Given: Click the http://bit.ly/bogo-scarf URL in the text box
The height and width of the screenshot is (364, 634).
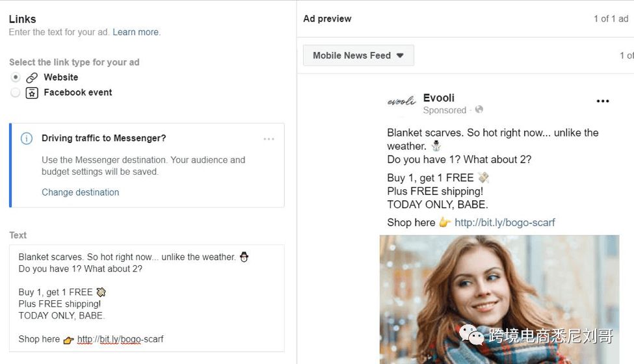Looking at the screenshot, I should [120, 339].
